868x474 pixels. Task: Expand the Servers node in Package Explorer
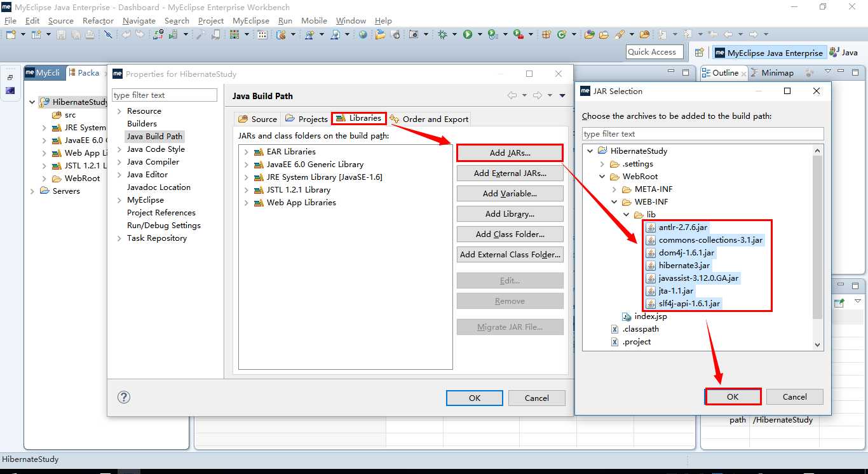coord(32,191)
